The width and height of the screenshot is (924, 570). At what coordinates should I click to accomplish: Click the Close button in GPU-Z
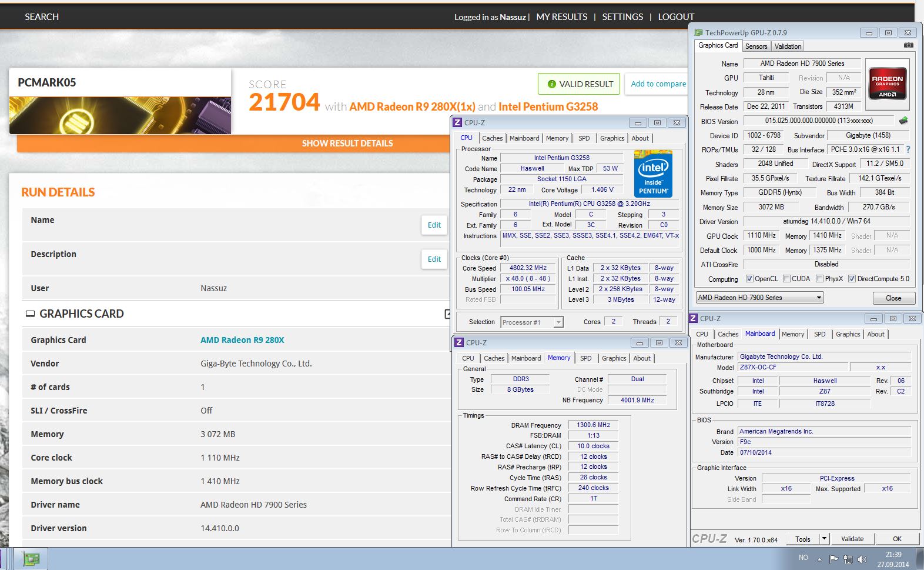coord(893,298)
